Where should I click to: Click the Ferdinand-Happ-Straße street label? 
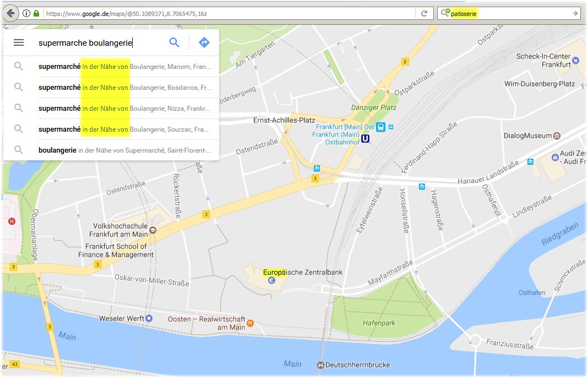coord(430,147)
